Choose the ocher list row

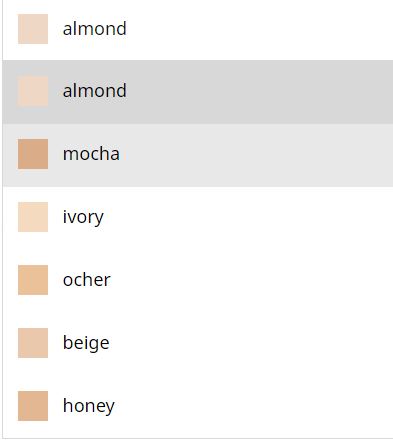198,281
